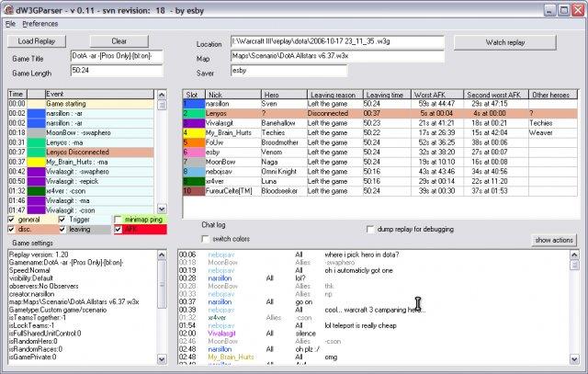588x374 pixels.
Task: Uncheck the general event filter checkbox
Action: (12, 219)
